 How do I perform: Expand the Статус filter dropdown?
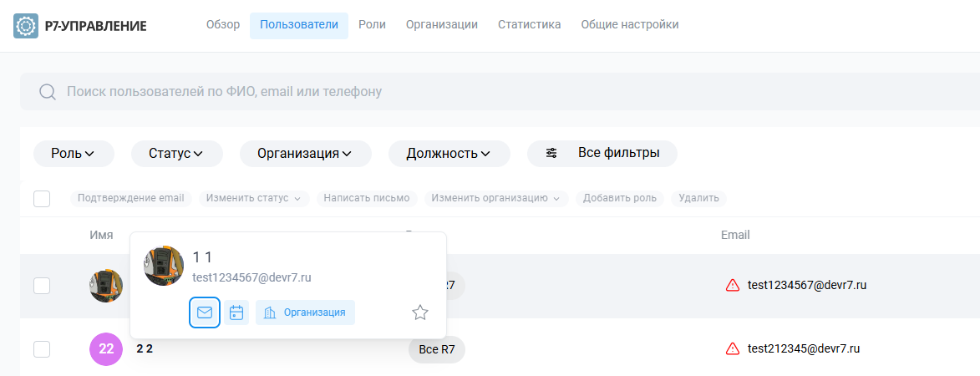(177, 154)
